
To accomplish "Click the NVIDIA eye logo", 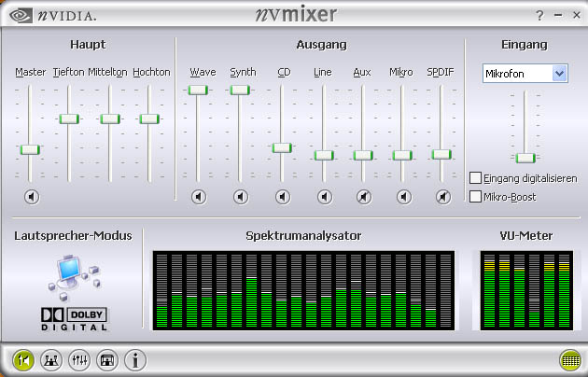I will click(21, 16).
